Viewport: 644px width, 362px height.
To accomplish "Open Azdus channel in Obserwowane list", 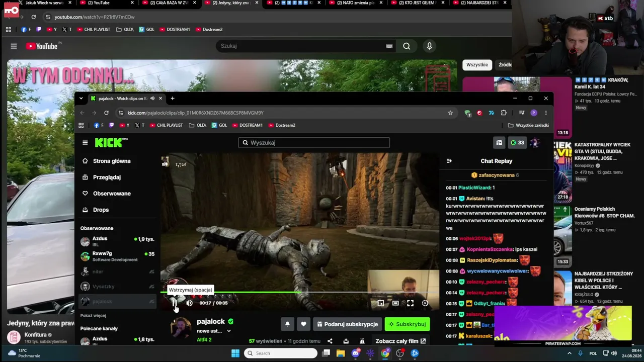I will tap(117, 241).
